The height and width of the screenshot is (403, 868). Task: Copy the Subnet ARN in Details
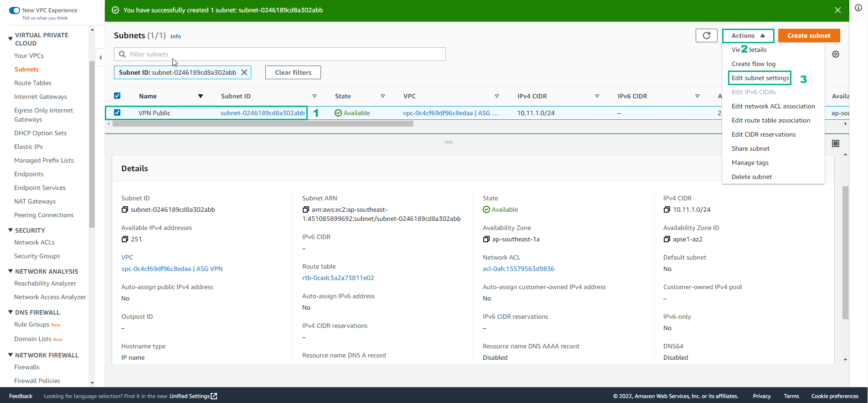click(306, 209)
